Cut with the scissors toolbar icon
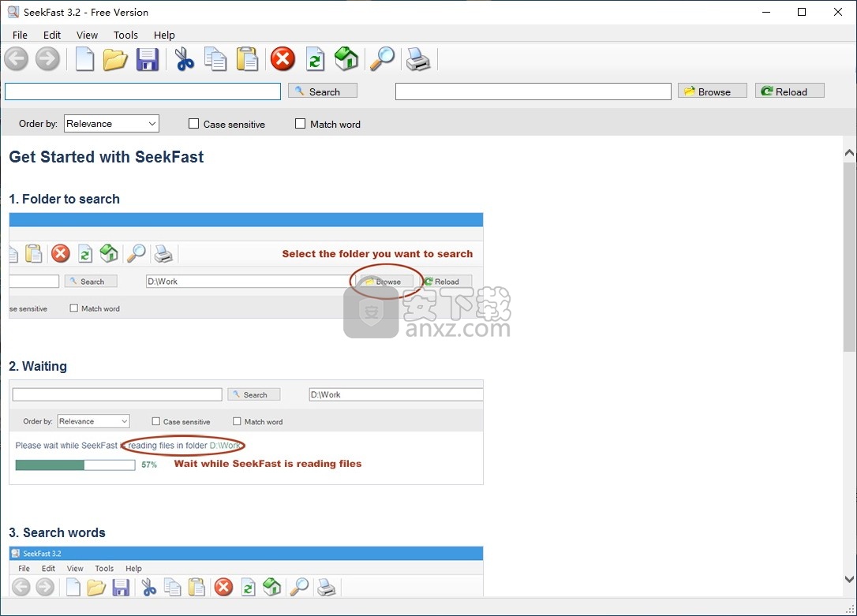Viewport: 857px width, 616px height. (x=184, y=59)
